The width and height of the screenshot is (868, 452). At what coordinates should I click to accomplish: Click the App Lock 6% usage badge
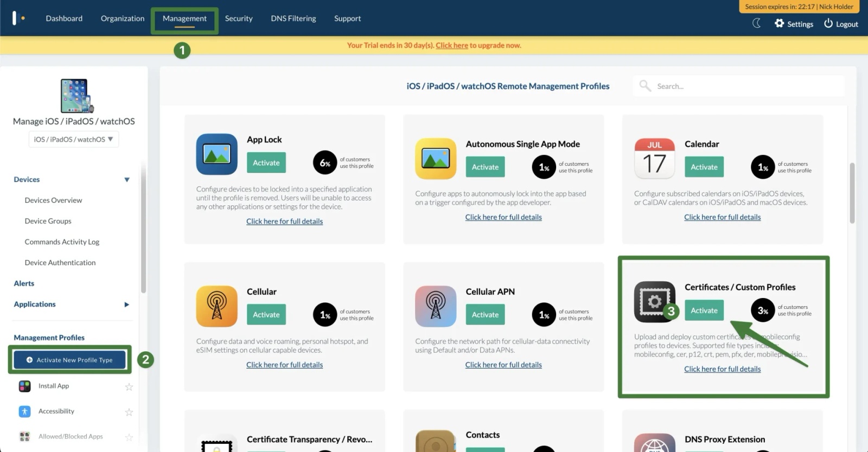pyautogui.click(x=325, y=163)
